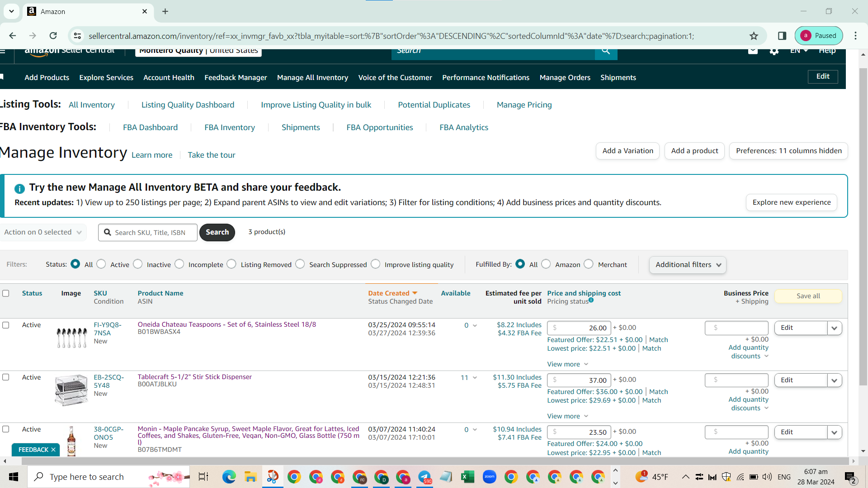Click the Wi-Fi network tray icon
The width and height of the screenshot is (868, 488).
click(x=741, y=477)
